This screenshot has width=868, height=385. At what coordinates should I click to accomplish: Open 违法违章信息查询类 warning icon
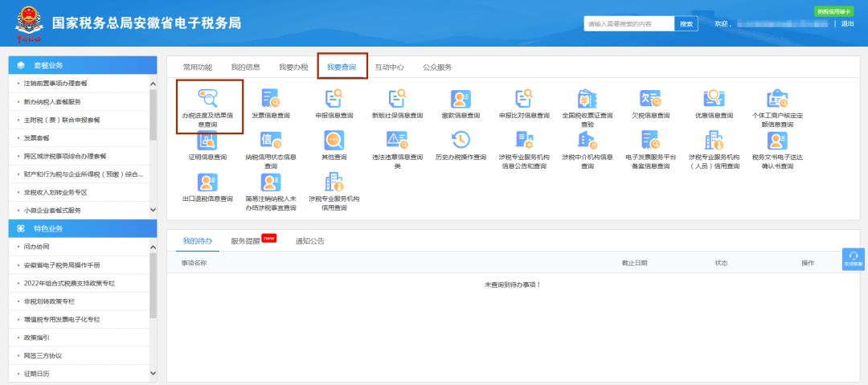tap(397, 140)
